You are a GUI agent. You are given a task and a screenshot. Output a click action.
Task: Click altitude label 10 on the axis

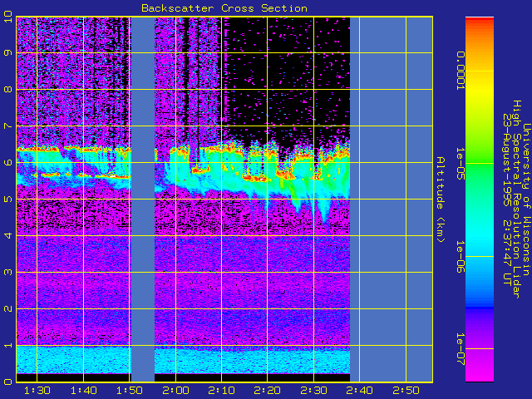pyautogui.click(x=8, y=17)
